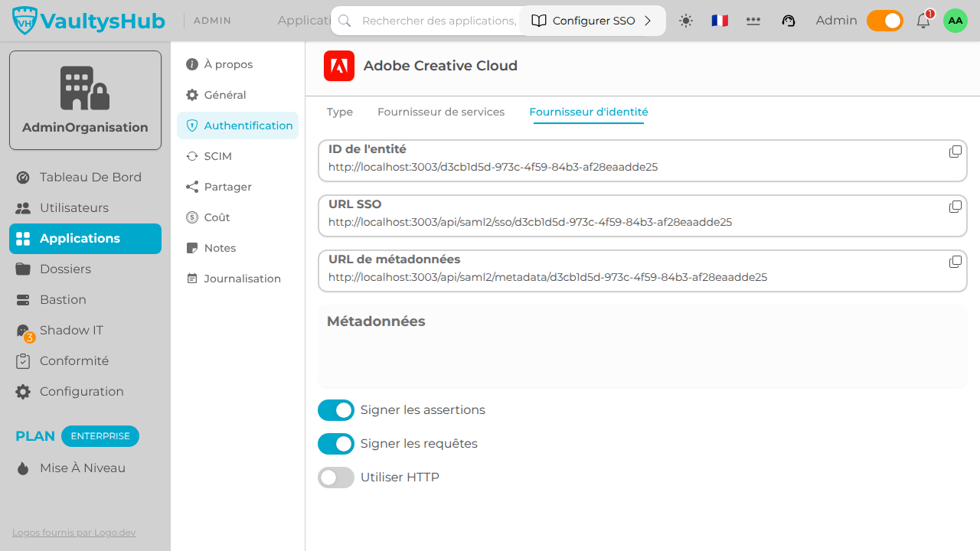The height and width of the screenshot is (551, 980).
Task: Click the Notes sticky note icon
Action: pyautogui.click(x=192, y=248)
